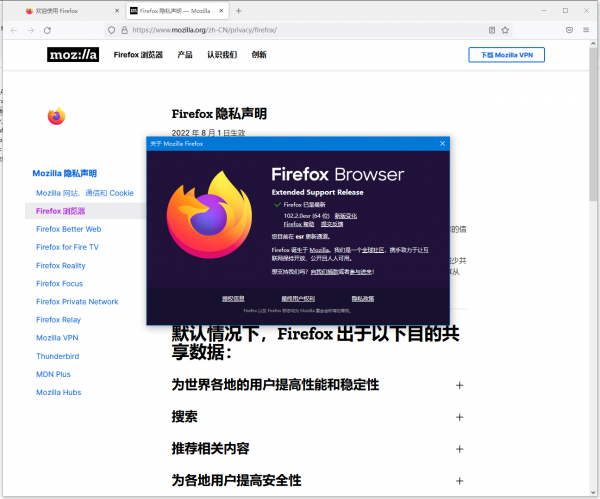Open 授权信息 link at dialog bottom

[x=233, y=298]
